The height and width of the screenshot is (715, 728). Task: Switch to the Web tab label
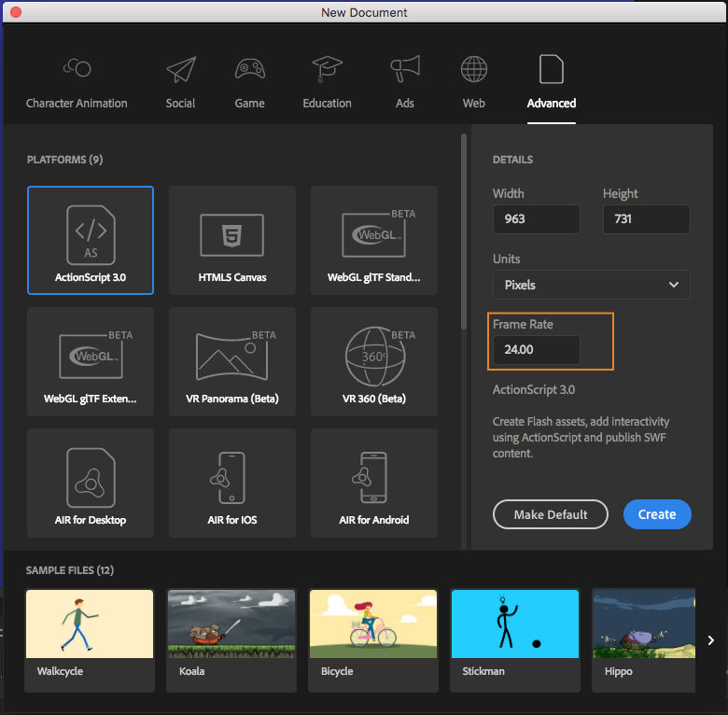[x=473, y=103]
